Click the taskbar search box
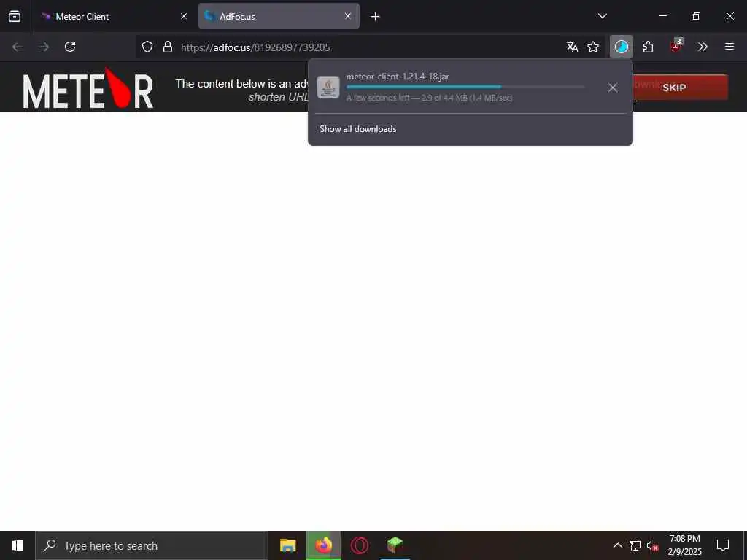Screen dimensions: 747x560 [x=152, y=545]
